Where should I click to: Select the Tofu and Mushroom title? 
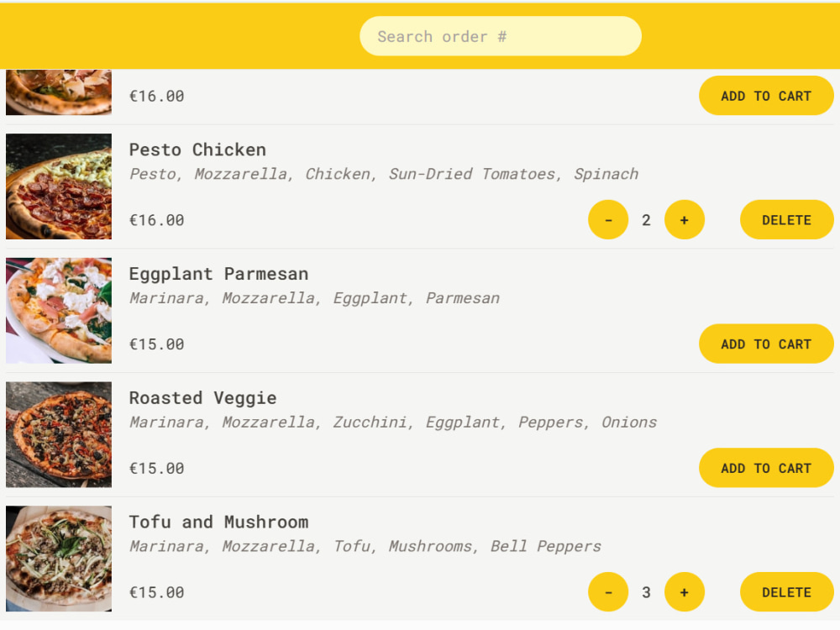click(x=218, y=522)
